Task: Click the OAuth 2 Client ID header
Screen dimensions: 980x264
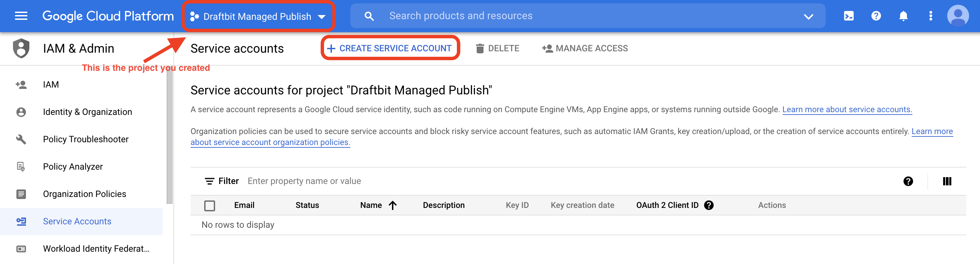Action: (667, 205)
